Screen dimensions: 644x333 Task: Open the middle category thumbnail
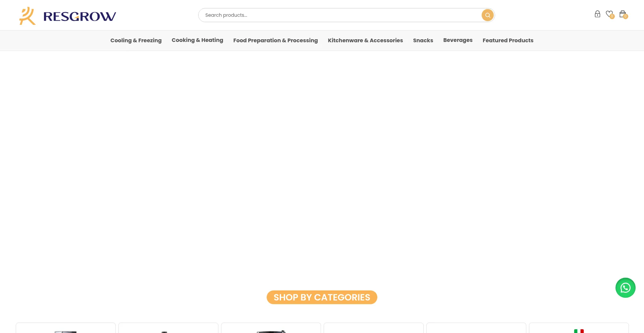(x=271, y=330)
